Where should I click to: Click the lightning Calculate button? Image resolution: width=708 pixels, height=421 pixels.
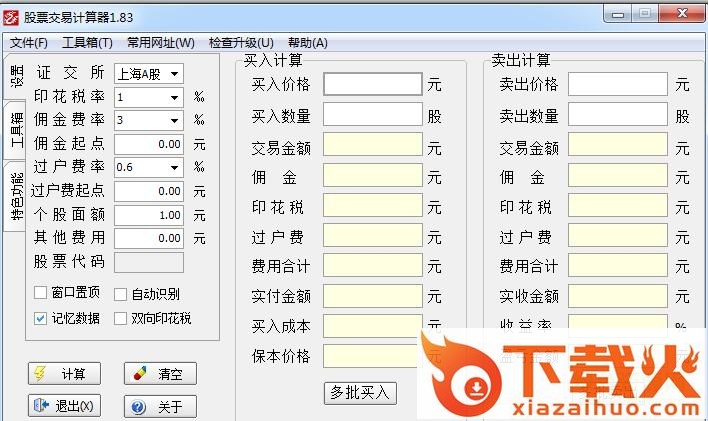tap(64, 374)
